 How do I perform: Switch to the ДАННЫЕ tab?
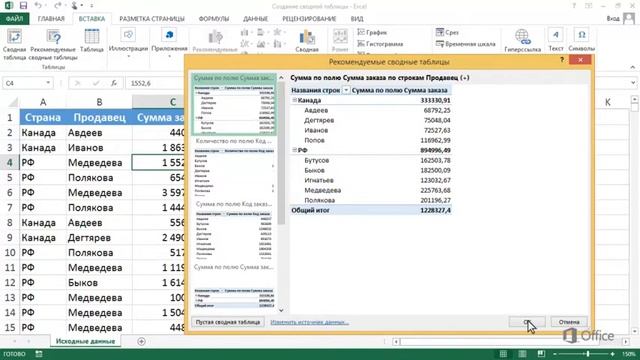(x=256, y=19)
